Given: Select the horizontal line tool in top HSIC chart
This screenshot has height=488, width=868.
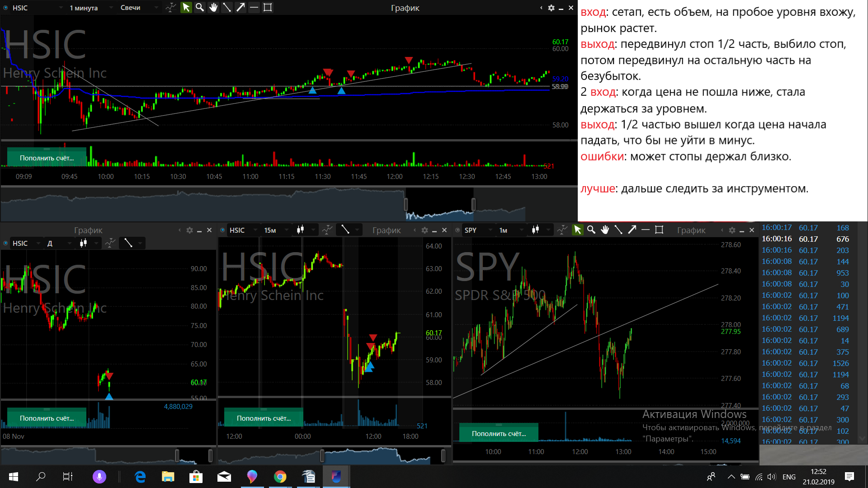Looking at the screenshot, I should pyautogui.click(x=254, y=8).
